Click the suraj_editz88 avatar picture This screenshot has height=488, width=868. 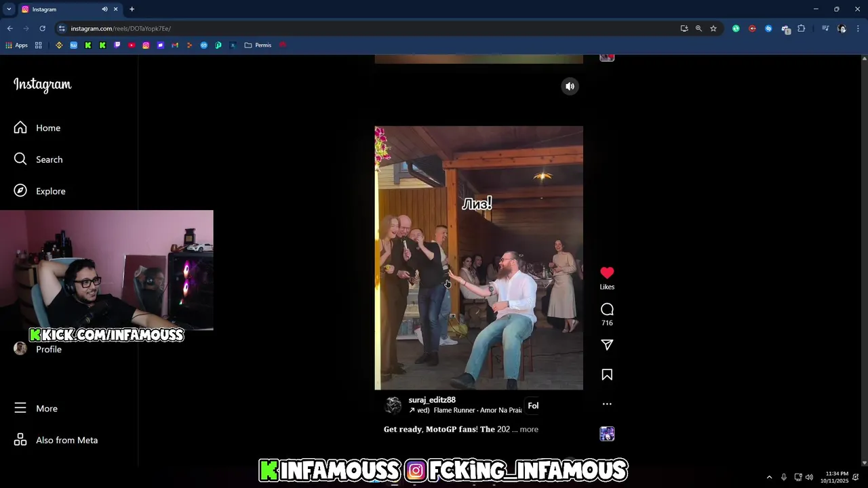(x=393, y=405)
